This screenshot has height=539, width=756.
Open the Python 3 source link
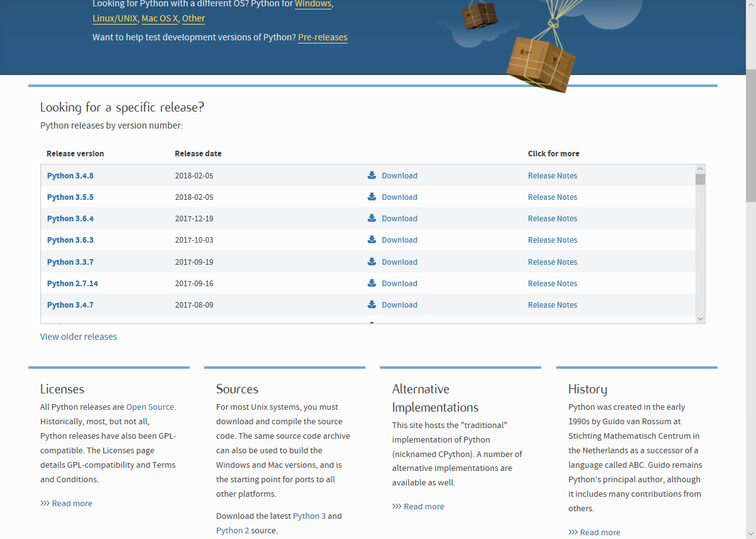(x=309, y=516)
